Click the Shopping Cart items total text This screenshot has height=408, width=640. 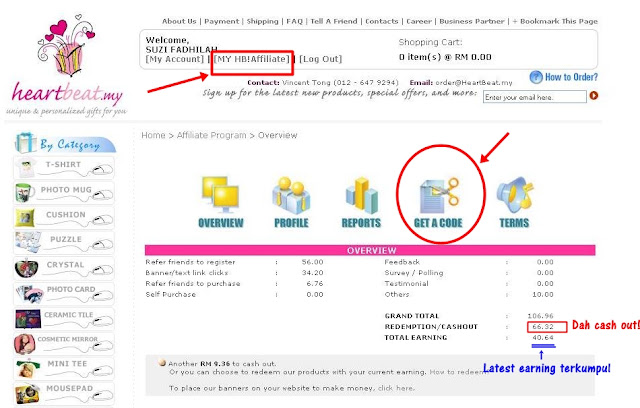[445, 57]
